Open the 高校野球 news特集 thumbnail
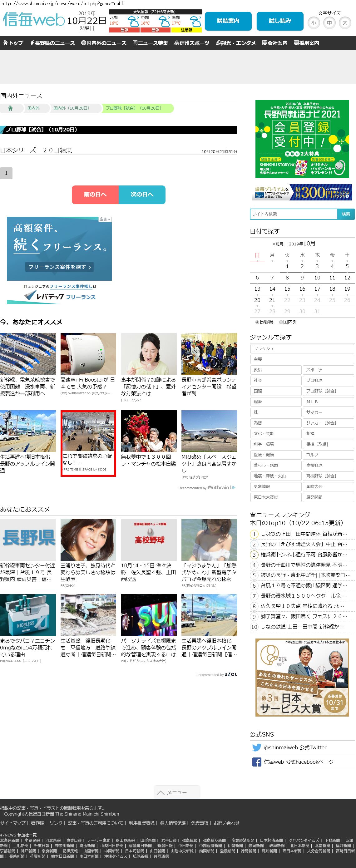Viewport: 356px width, 868px height. [x=149, y=540]
